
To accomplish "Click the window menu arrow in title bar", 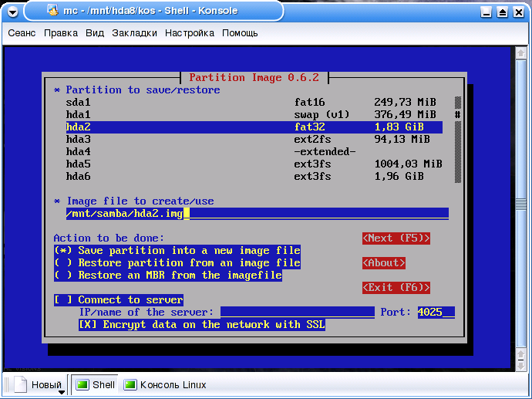I will pos(12,12).
